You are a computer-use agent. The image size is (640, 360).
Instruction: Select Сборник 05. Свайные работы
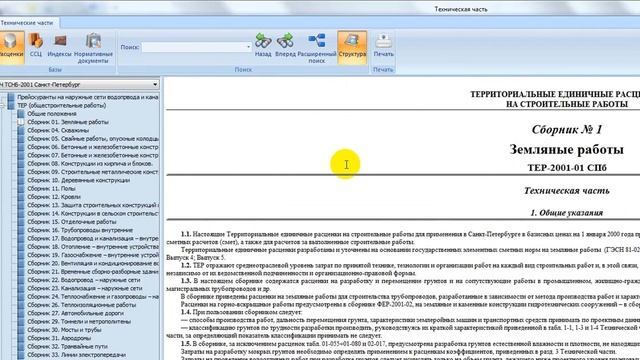[93, 139]
